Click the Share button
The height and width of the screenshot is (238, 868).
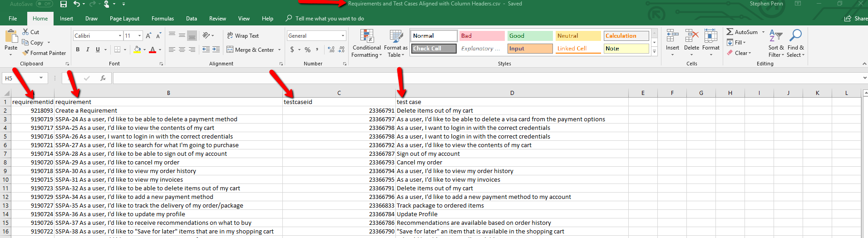[856, 19]
